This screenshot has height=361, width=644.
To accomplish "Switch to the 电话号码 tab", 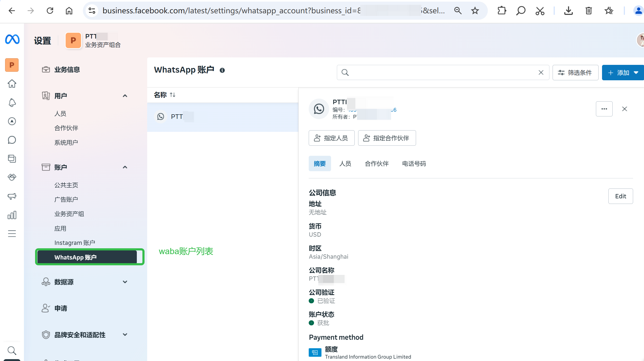I will click(414, 163).
